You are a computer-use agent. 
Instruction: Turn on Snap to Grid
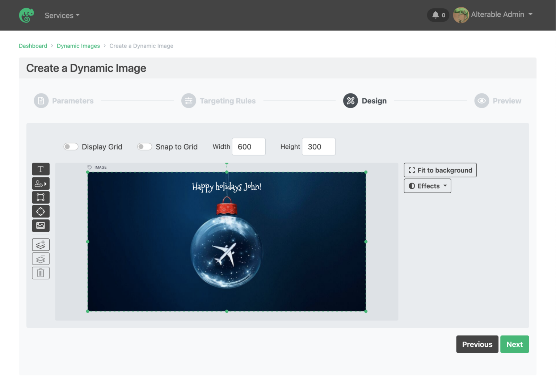click(x=144, y=147)
